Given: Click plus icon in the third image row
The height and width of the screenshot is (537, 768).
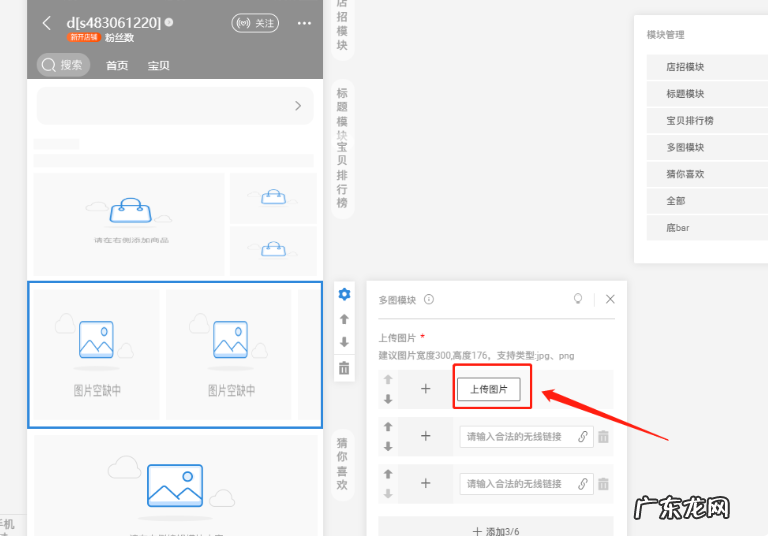Looking at the screenshot, I should (x=426, y=484).
